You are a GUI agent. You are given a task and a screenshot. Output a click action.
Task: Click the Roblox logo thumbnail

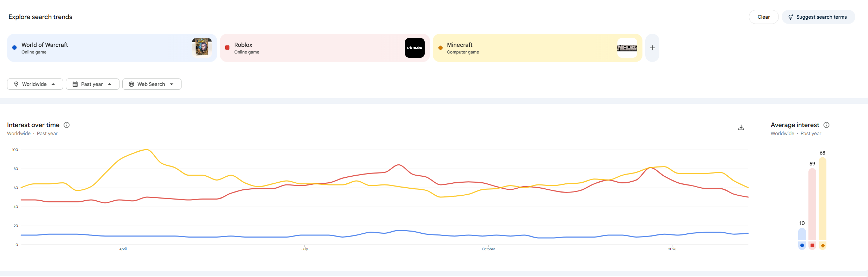414,48
